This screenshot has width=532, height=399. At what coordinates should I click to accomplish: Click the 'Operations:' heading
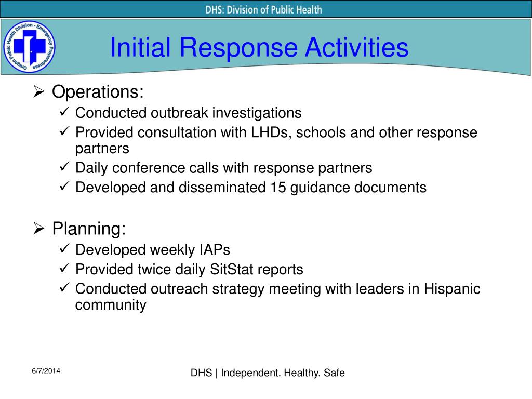(98, 92)
